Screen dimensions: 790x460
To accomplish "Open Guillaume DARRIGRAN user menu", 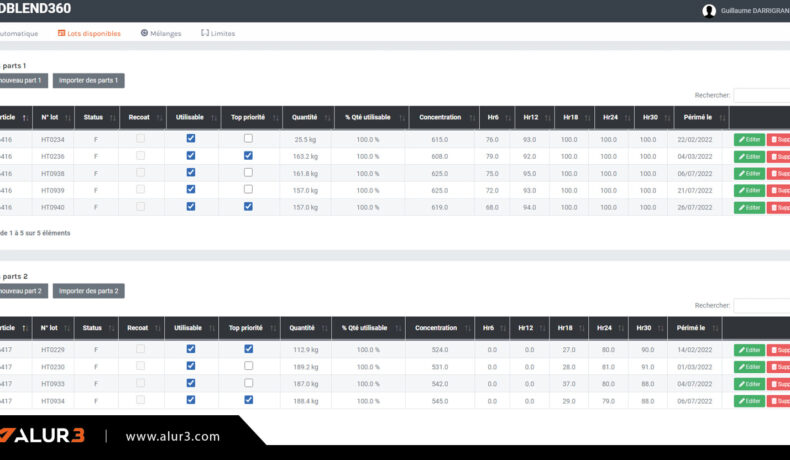I will 755,11.
